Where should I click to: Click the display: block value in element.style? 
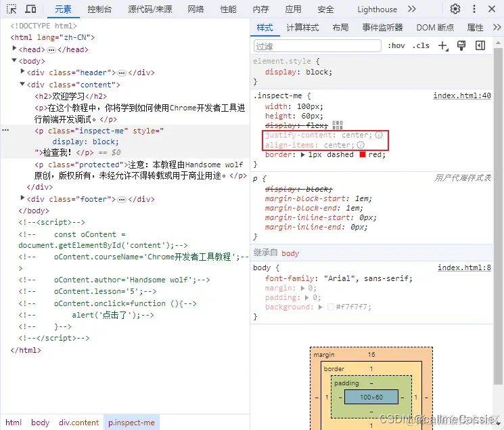(319, 72)
